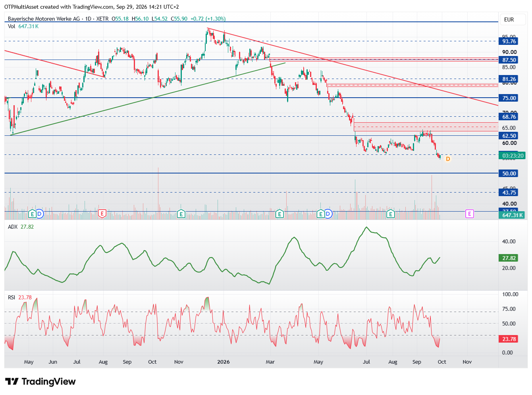Click the 81.26 price level label
532x395 pixels.
509,79
